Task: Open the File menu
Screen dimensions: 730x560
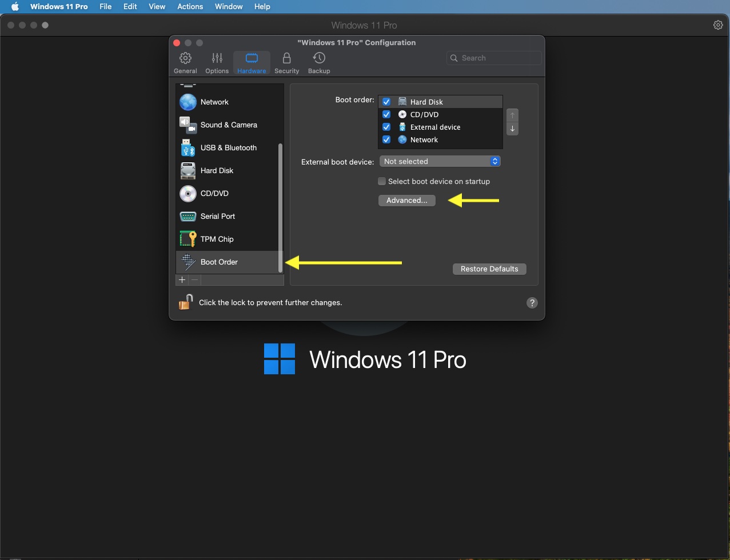Action: tap(105, 6)
